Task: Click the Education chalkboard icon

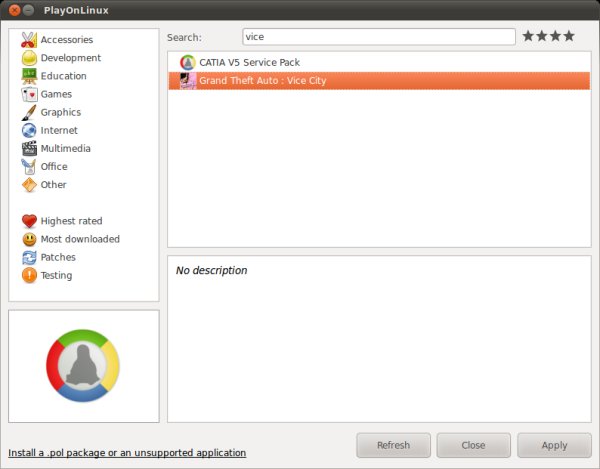Action: pyautogui.click(x=29, y=76)
